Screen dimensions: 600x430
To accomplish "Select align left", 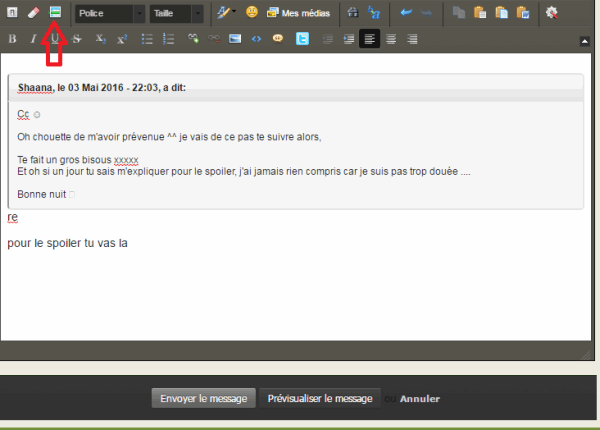I will (x=370, y=39).
